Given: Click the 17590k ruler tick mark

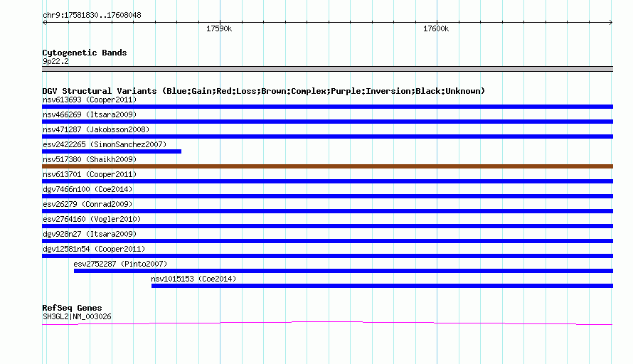Looking at the screenshot, I should click(220, 23).
